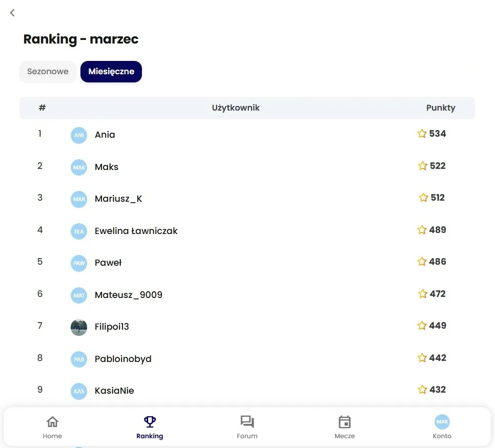Click the Mariusz_K username
The width and height of the screenshot is (495, 448).
click(118, 199)
